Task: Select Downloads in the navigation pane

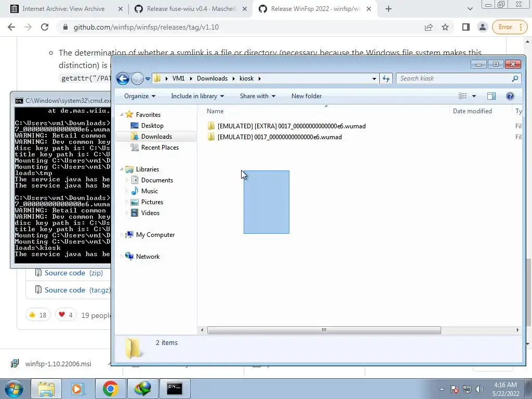Action: coord(156,137)
